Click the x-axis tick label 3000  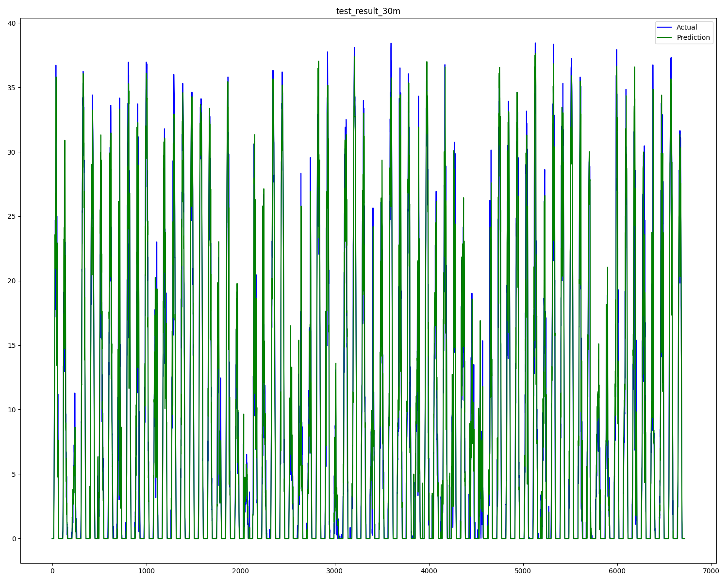[334, 571]
